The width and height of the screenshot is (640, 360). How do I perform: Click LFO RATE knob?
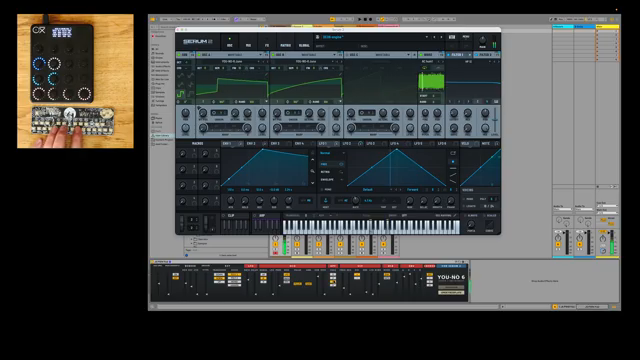tap(356, 200)
